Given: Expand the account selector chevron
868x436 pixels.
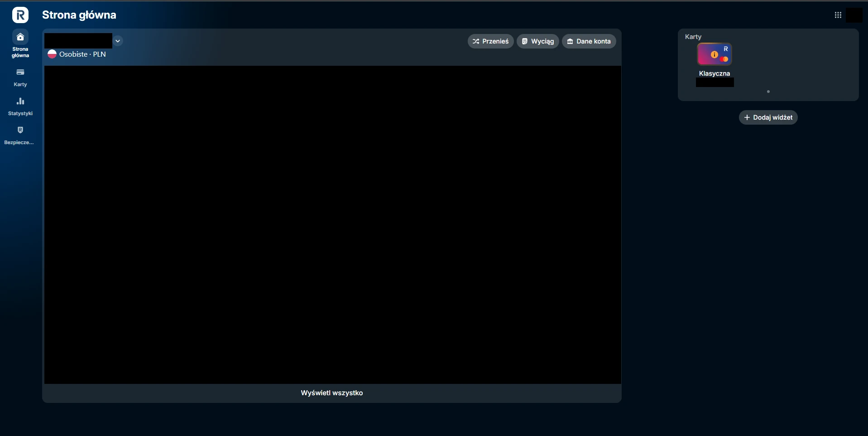Looking at the screenshot, I should pyautogui.click(x=118, y=41).
